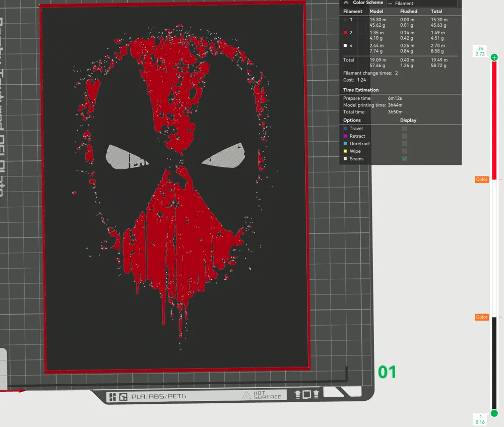Click the Total time 3h50m entry
The height and width of the screenshot is (427, 504).
pos(372,112)
